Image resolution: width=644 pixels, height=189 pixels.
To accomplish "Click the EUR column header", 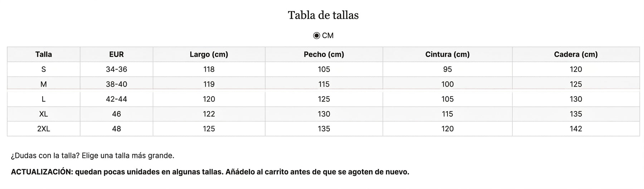I will point(116,54).
